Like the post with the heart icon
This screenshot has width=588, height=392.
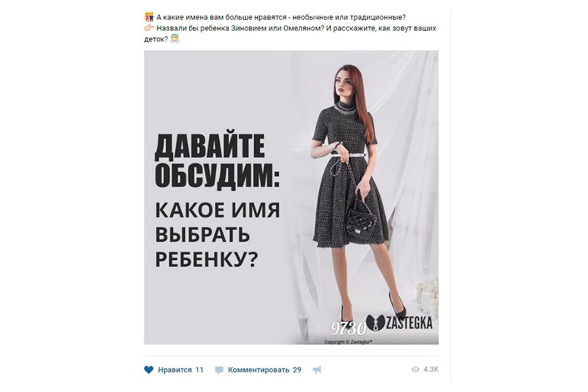148,370
